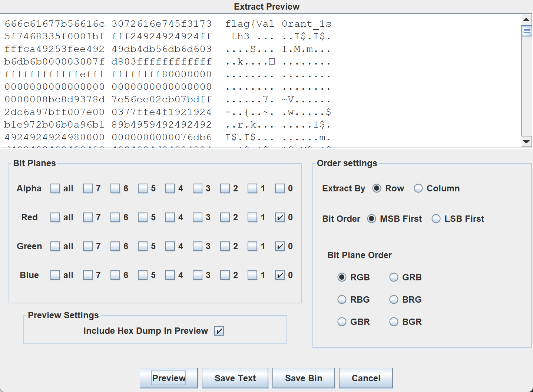Click hex value 0000008bc8d9378d
The image size is (533, 392).
54,99
